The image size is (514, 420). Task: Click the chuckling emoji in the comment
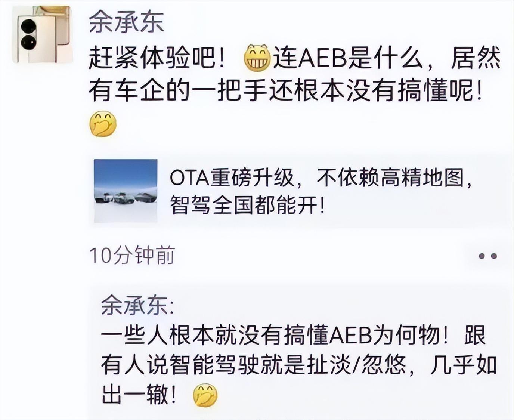(x=205, y=395)
